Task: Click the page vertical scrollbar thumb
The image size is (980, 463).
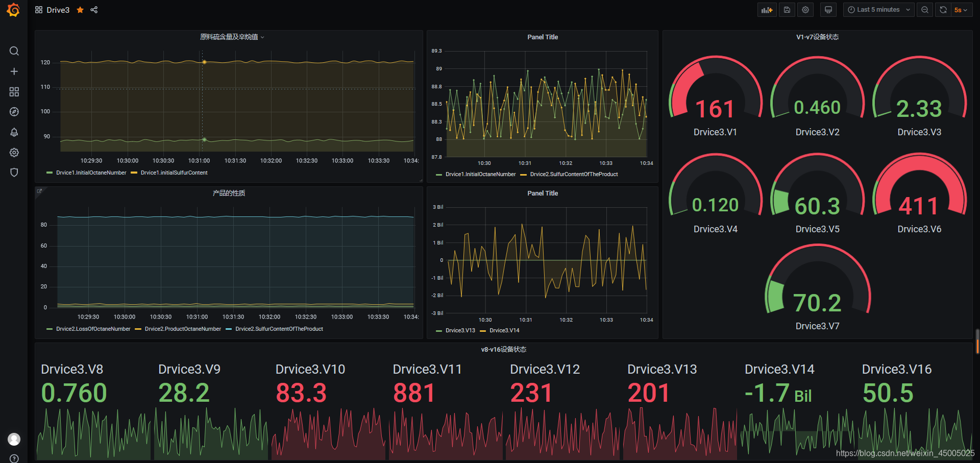Action: pyautogui.click(x=977, y=341)
